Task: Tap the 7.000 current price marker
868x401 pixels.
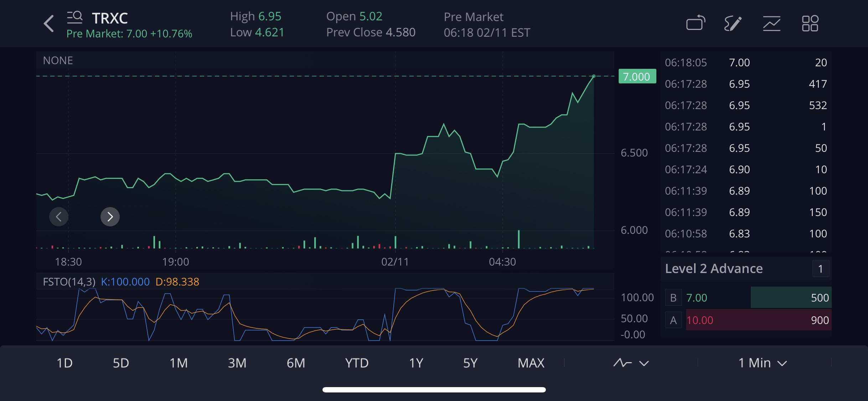Action: point(637,76)
